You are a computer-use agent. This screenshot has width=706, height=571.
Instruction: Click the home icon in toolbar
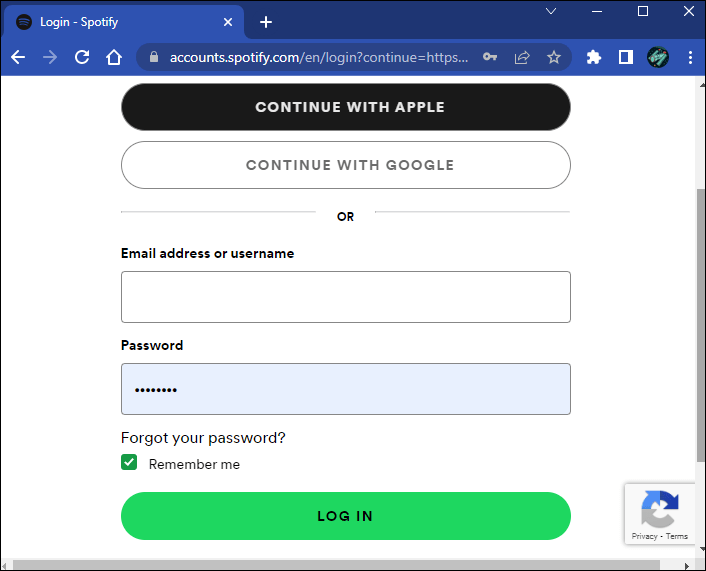(114, 57)
